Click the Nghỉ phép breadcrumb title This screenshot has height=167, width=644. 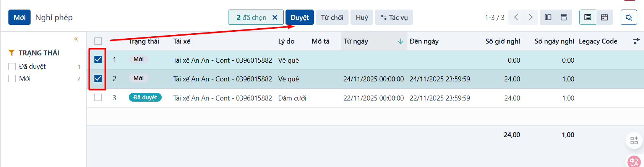pos(54,18)
